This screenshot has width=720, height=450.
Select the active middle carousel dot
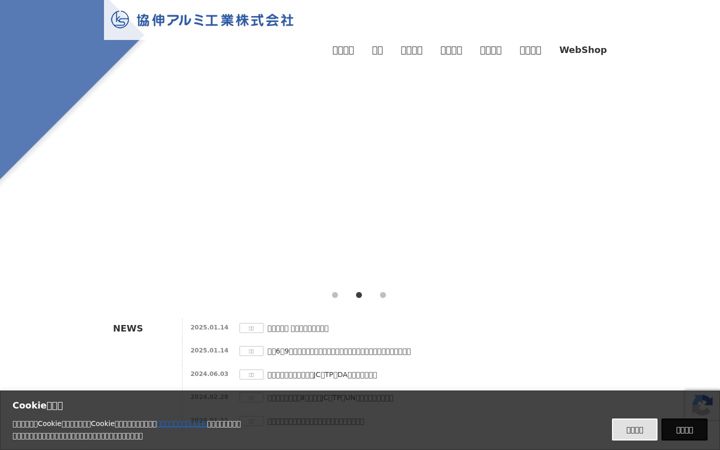359,295
